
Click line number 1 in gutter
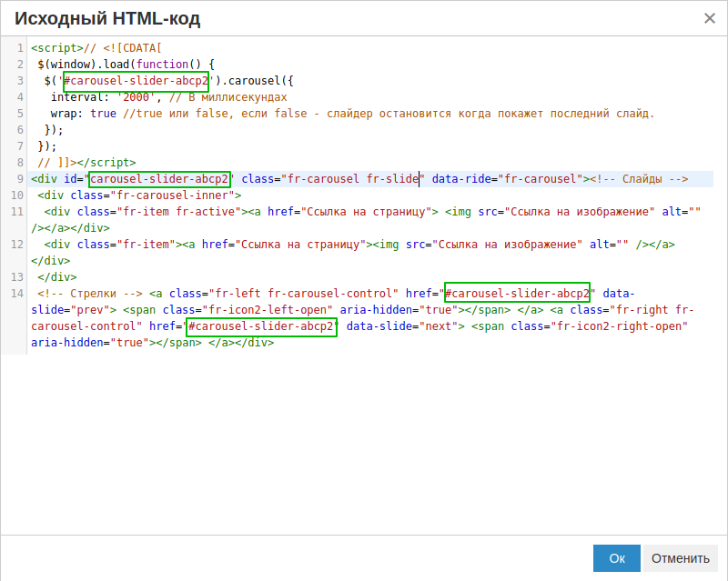(20, 48)
